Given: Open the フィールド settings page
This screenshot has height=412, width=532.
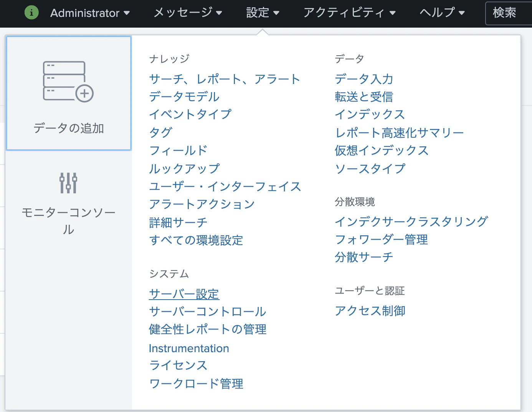Looking at the screenshot, I should click(178, 150).
